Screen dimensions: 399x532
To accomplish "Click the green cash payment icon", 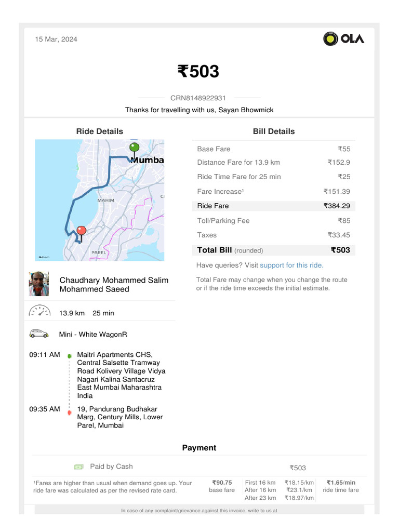I will [78, 467].
